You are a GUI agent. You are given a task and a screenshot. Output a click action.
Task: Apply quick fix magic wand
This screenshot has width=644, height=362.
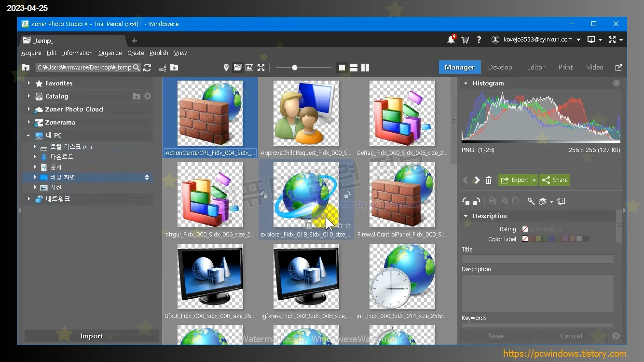(531, 201)
